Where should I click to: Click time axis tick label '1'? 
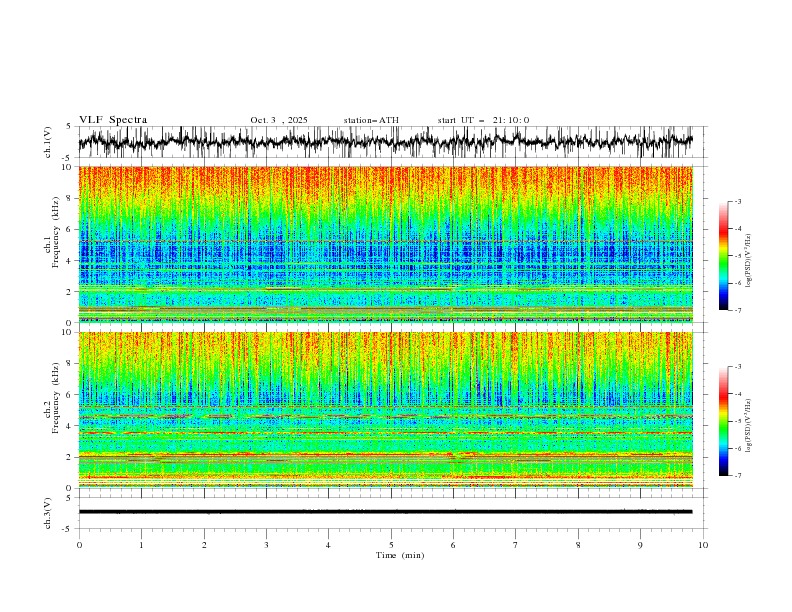tap(141, 545)
